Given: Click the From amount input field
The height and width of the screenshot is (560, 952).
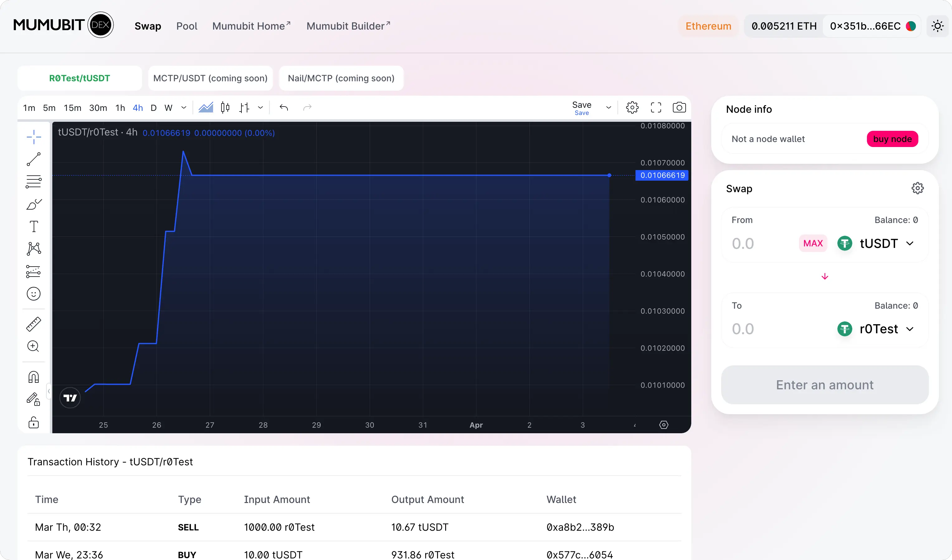Looking at the screenshot, I should point(759,244).
